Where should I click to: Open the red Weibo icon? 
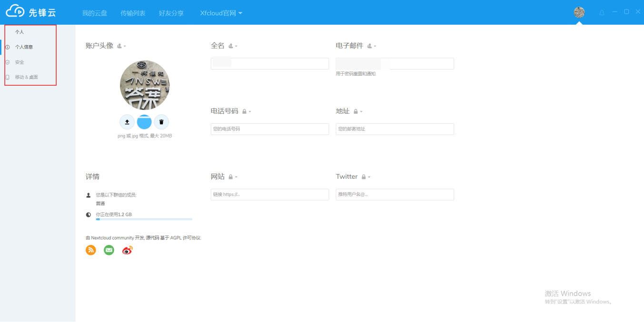click(127, 250)
